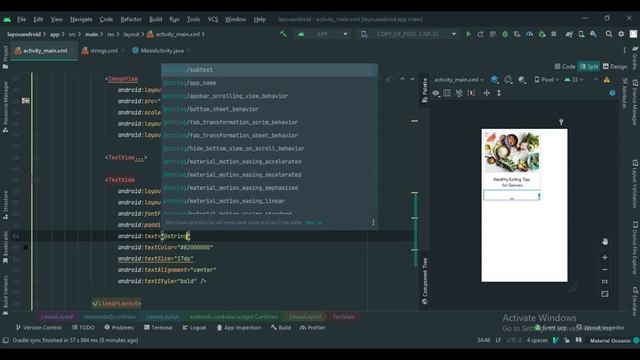This screenshot has height=360, width=640.
Task: Click the yellow warning triangle icon
Action: pyautogui.click(x=607, y=80)
